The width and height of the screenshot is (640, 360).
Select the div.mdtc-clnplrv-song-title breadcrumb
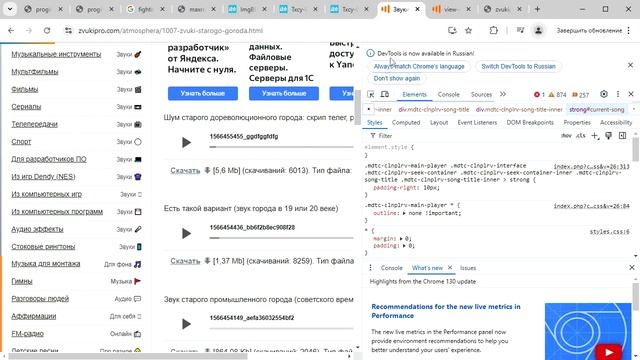(x=434, y=109)
